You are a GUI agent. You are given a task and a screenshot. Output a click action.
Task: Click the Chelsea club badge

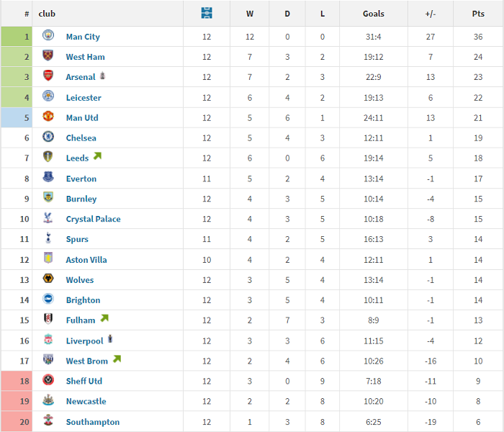coord(48,138)
